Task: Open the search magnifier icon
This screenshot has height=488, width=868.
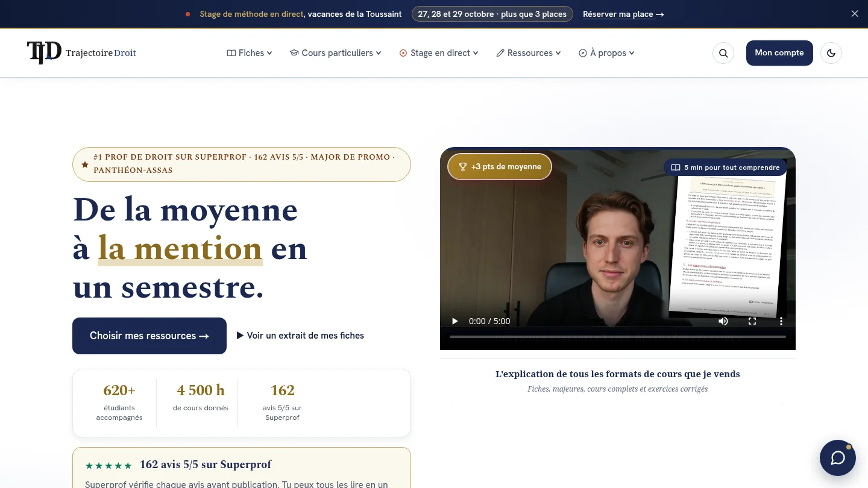Action: click(x=723, y=53)
